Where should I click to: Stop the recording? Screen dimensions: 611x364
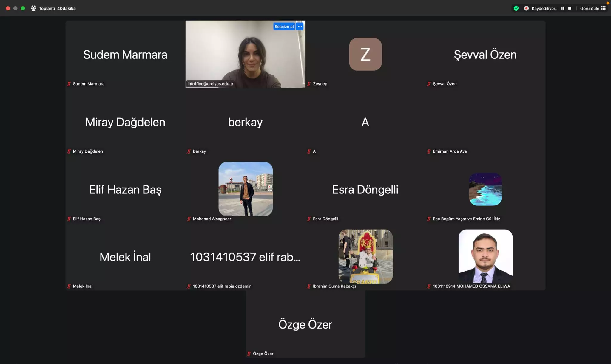click(570, 8)
